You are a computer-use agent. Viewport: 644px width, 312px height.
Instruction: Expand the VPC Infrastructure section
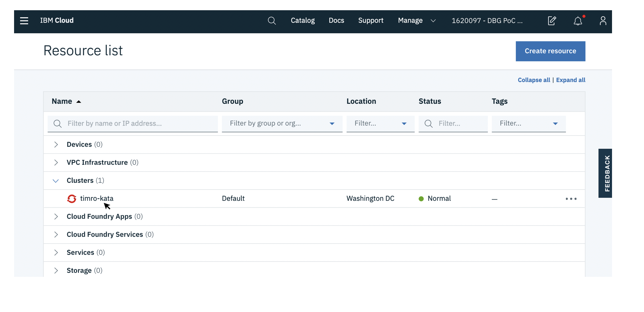point(56,162)
